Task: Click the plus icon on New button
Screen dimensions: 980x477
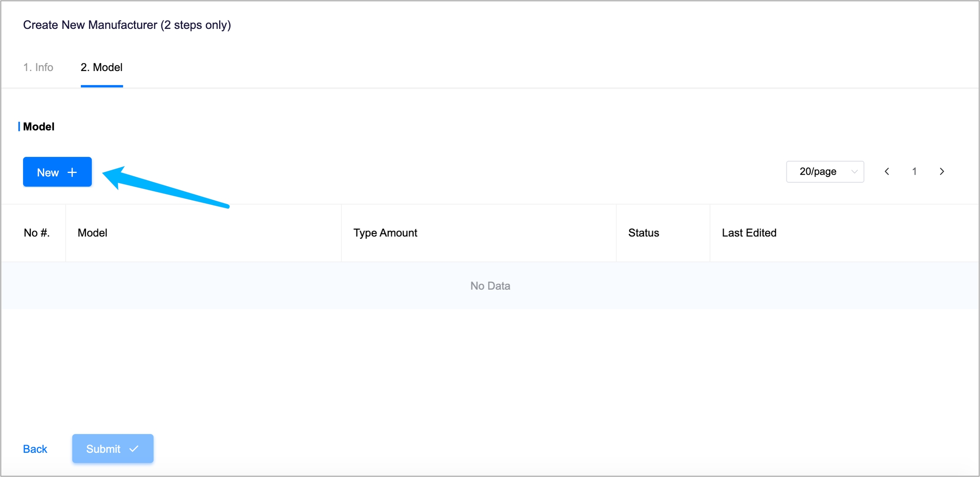Action: pos(72,172)
